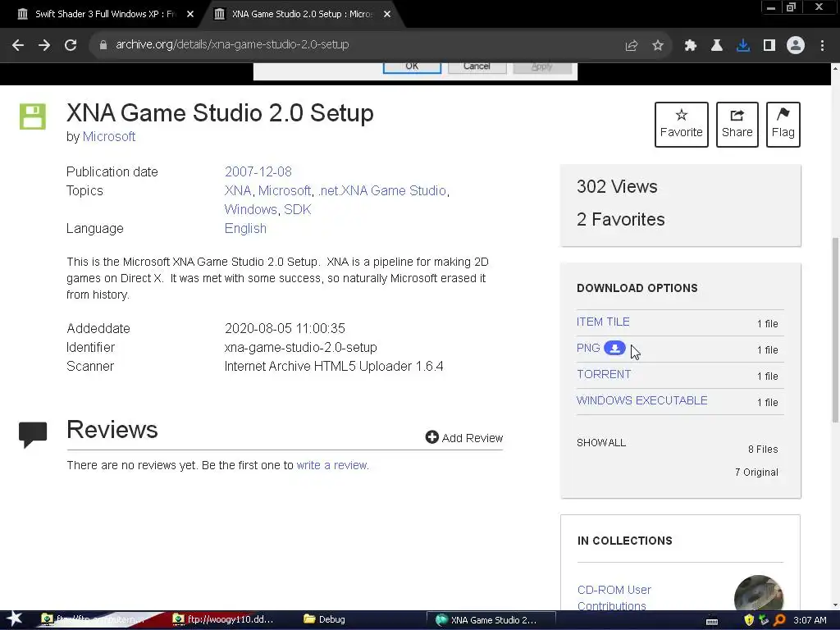This screenshot has height=630, width=840.
Task: Open the CD-ROM User Contributions collection link
Action: pos(614,598)
